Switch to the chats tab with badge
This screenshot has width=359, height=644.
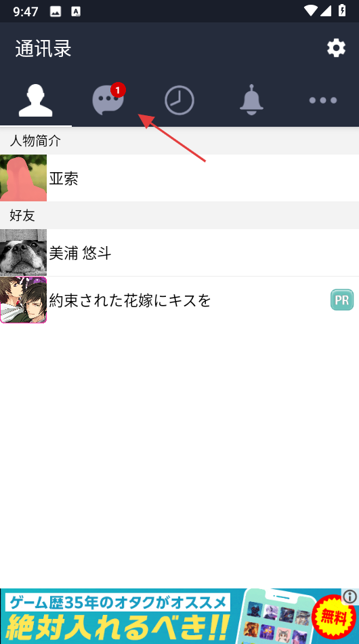tap(108, 100)
